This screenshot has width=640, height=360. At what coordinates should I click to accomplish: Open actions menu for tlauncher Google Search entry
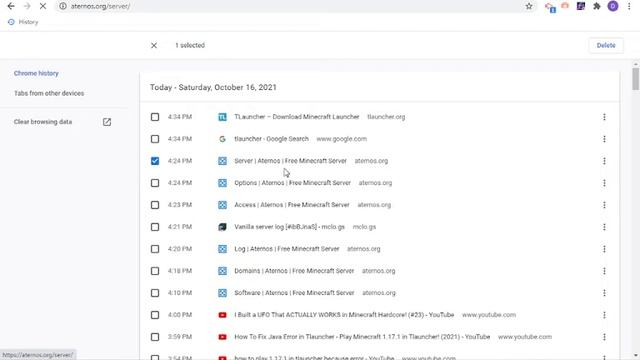point(604,139)
